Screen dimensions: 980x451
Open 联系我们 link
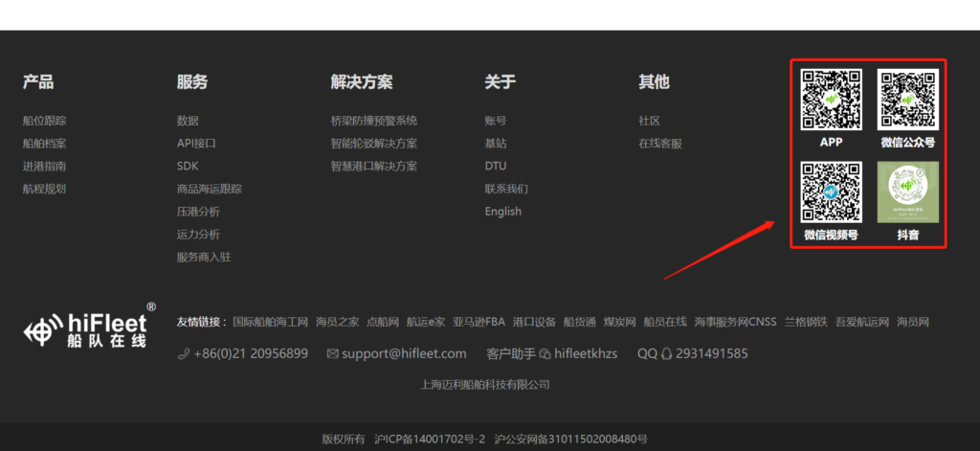pos(506,189)
